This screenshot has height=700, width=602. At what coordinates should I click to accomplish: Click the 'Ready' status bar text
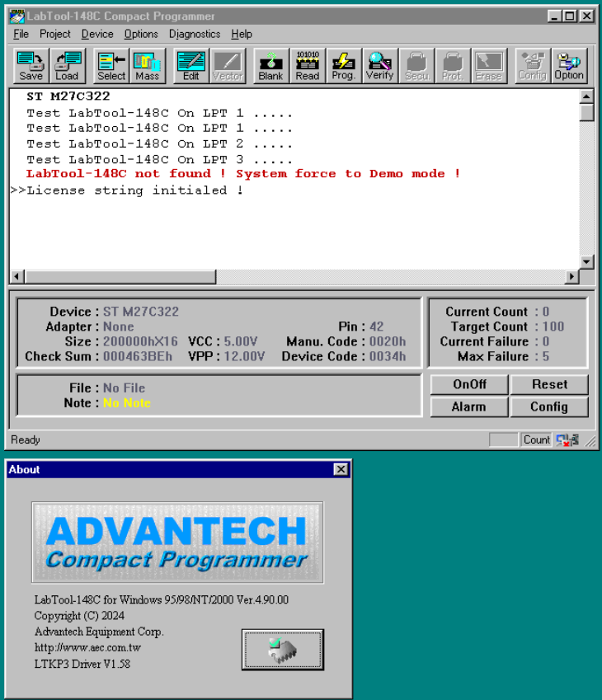26,440
